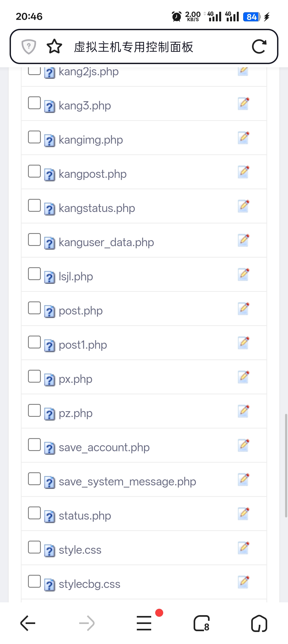Go to the browser home page
The width and height of the screenshot is (288, 644).
[x=259, y=623]
